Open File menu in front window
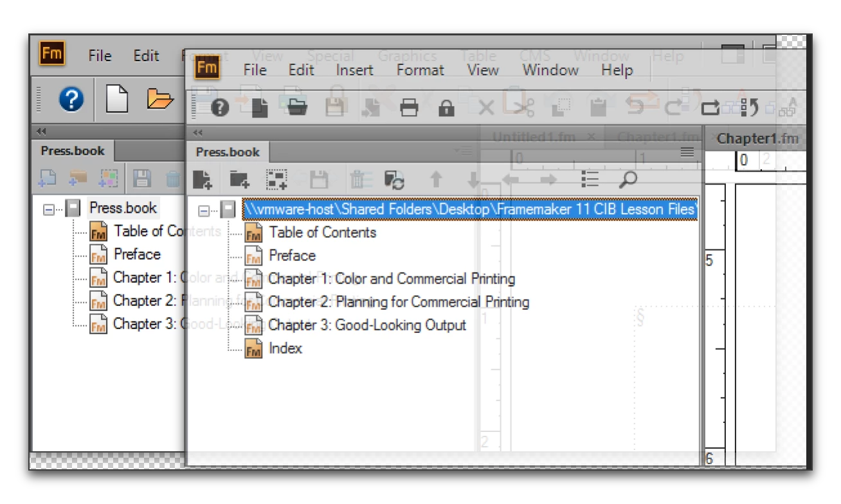This screenshot has width=841, height=504. (255, 70)
